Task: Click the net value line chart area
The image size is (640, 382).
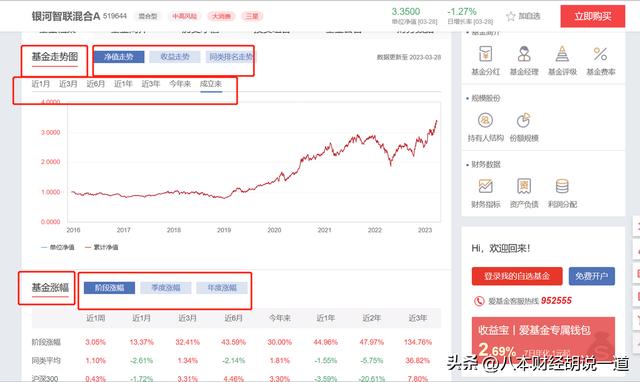Action: point(254,162)
